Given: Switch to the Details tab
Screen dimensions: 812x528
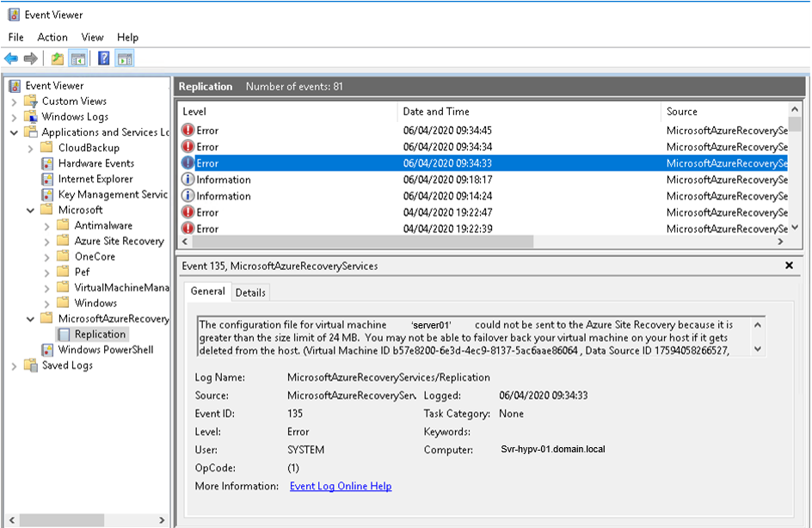Looking at the screenshot, I should coord(250,292).
